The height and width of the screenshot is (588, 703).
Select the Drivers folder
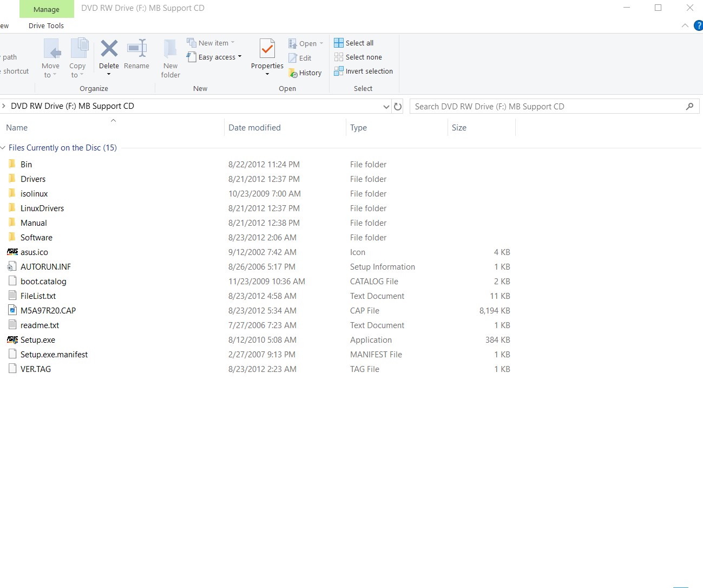(x=33, y=179)
